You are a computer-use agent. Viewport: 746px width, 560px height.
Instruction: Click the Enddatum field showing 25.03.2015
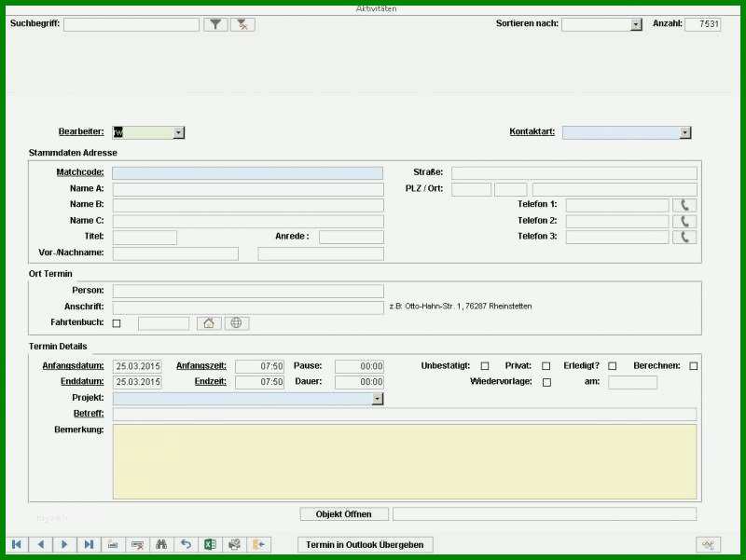point(137,382)
